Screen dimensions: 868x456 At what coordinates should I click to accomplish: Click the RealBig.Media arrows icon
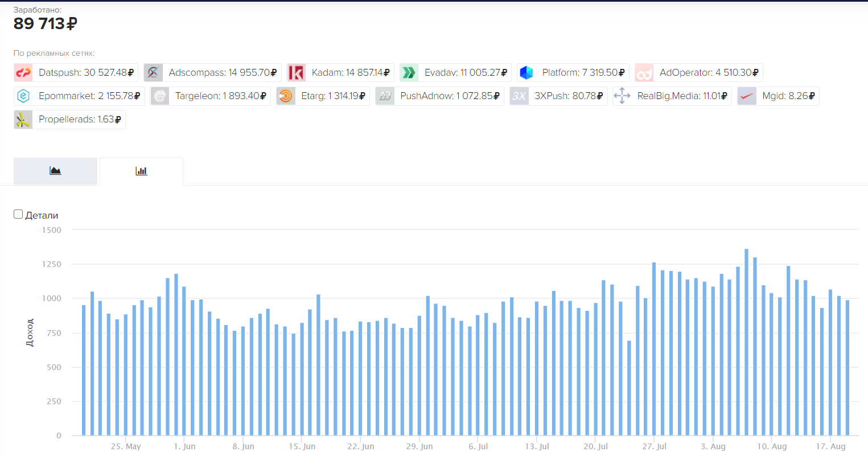tap(622, 96)
